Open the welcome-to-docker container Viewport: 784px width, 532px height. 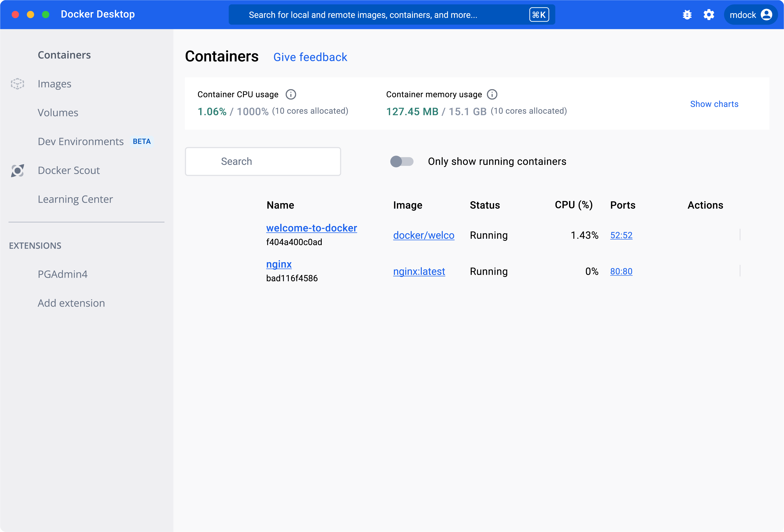coord(311,228)
